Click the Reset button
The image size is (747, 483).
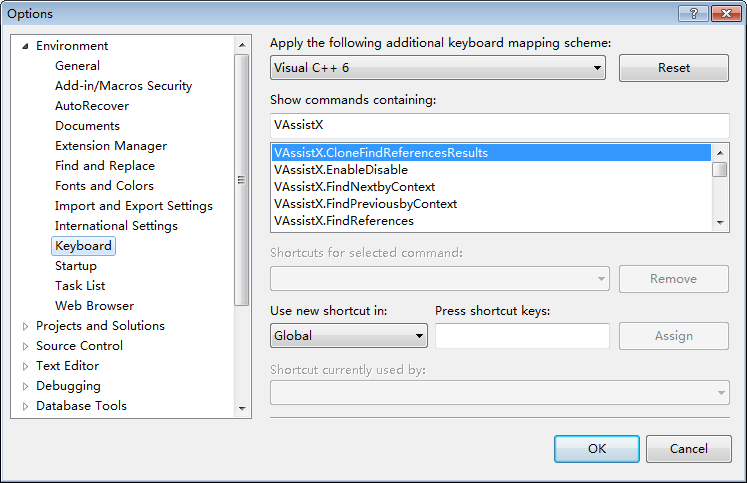pos(673,68)
